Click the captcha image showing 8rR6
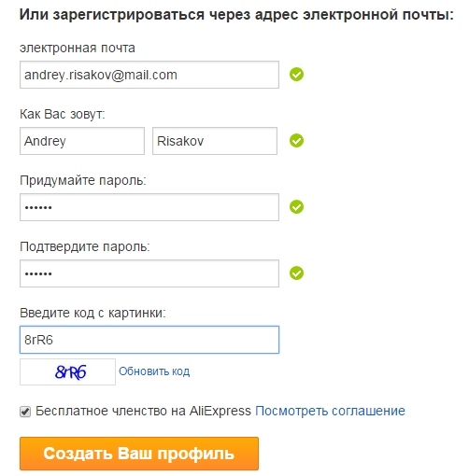 [x=67, y=371]
